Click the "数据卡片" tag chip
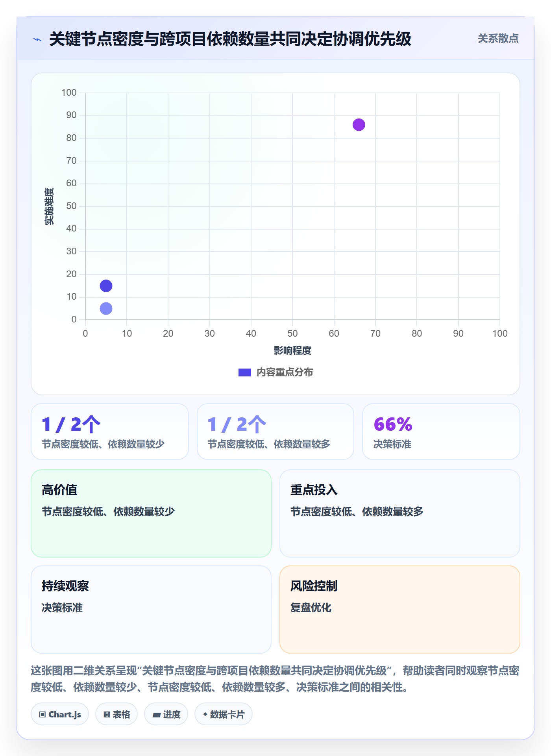 coord(224,714)
